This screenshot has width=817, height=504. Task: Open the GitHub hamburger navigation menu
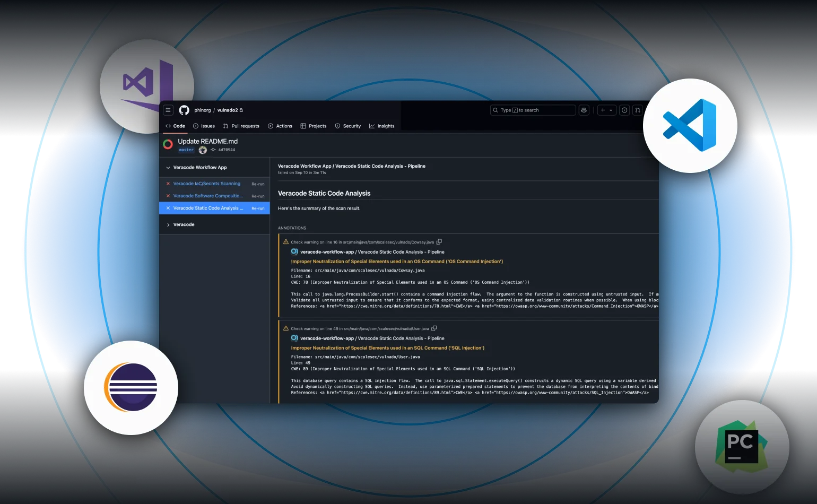coord(168,110)
